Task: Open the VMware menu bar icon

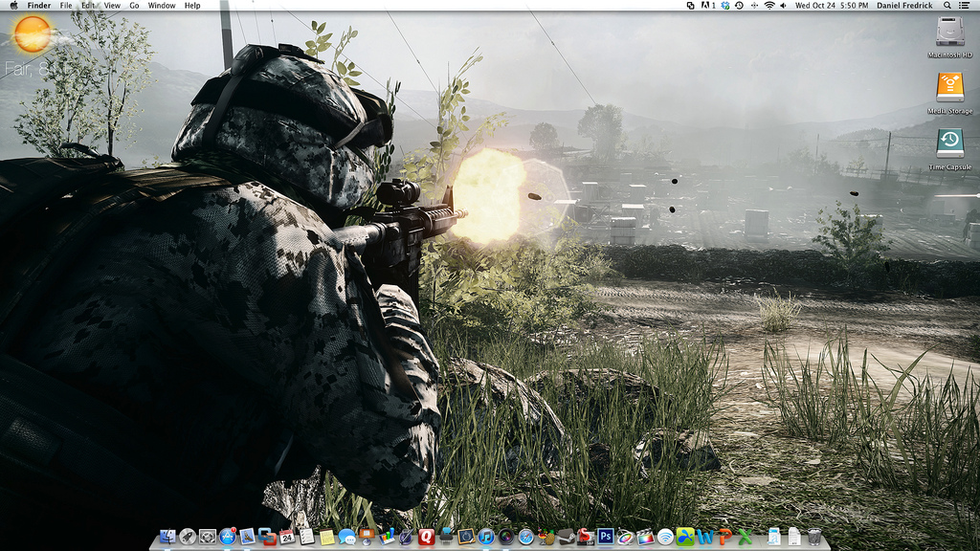Action: pyautogui.click(x=691, y=5)
